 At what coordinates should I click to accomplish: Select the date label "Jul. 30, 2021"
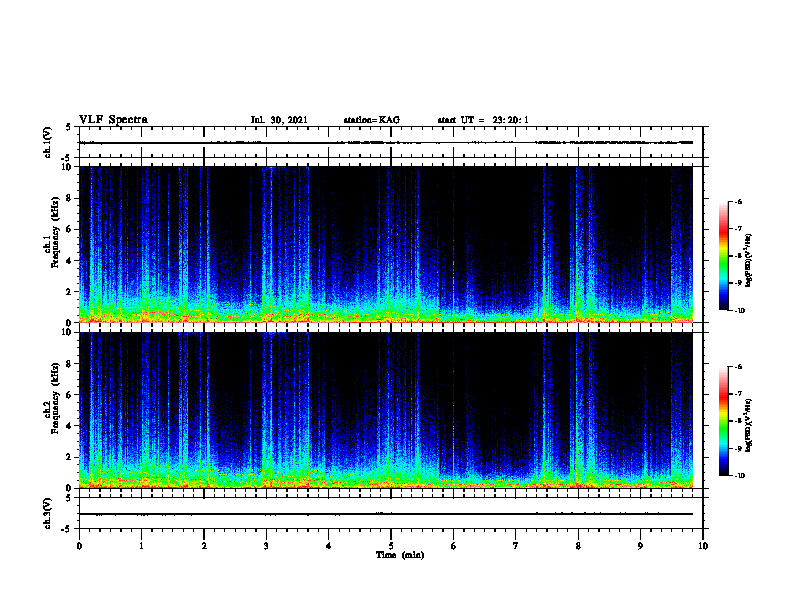279,120
